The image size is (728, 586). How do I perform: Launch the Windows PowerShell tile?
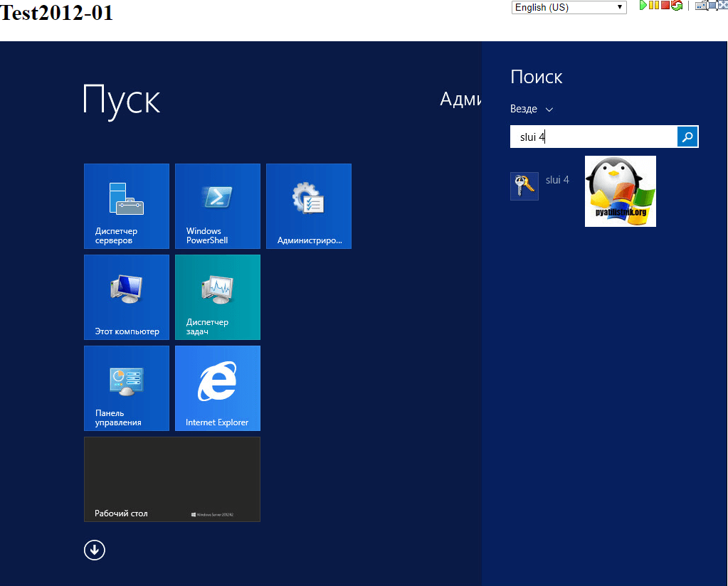pyautogui.click(x=218, y=206)
